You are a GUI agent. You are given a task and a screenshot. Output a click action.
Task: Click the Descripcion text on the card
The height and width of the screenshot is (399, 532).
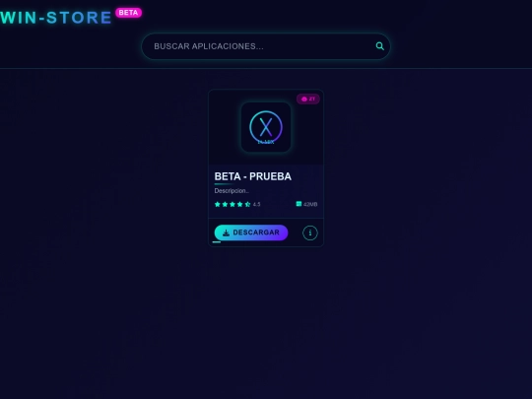(232, 191)
